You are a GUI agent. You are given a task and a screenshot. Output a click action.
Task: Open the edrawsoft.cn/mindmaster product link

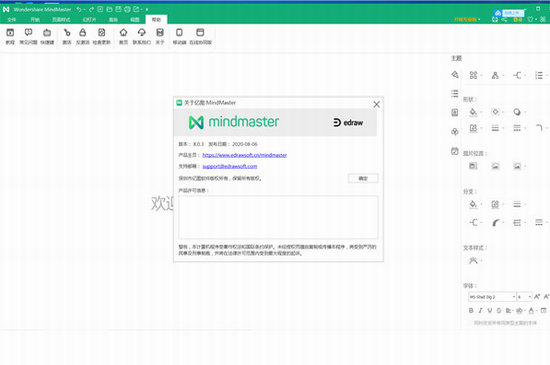(244, 155)
